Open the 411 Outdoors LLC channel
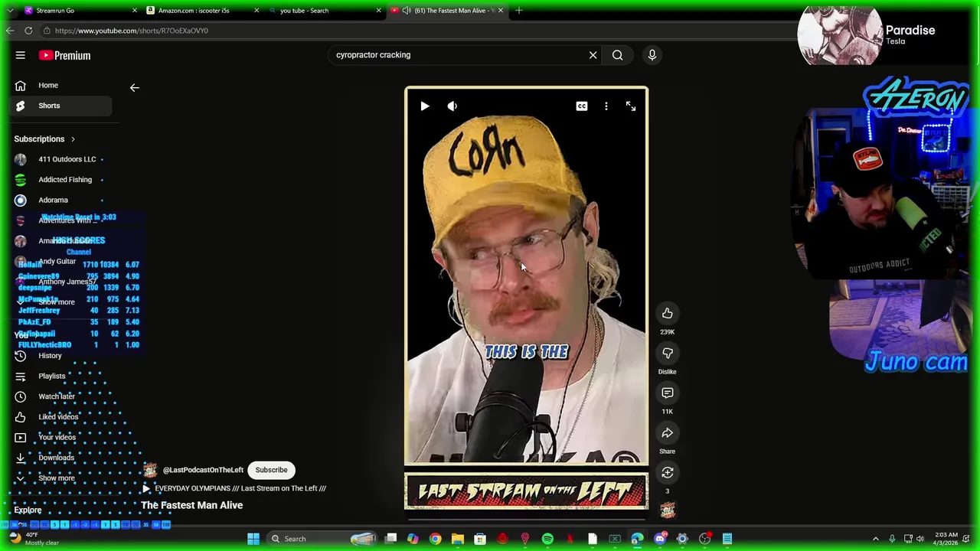Screen dimensions: 980x551 61,159
